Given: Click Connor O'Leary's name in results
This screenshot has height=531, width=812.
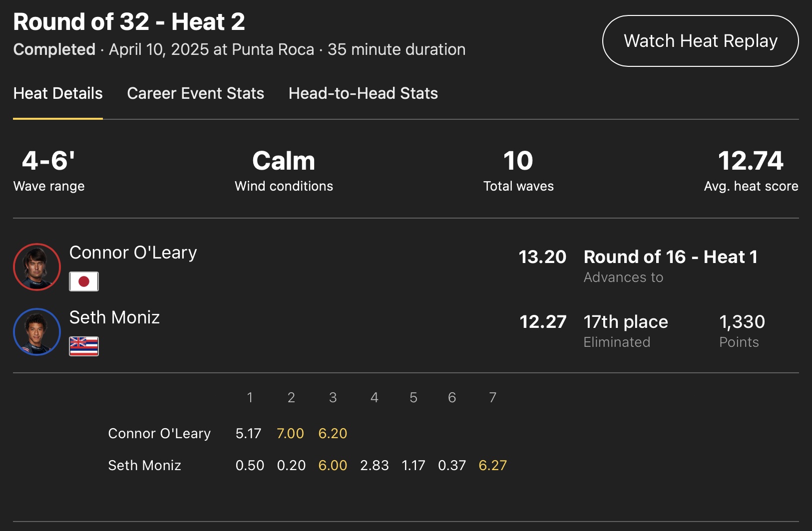Looking at the screenshot, I should [133, 253].
